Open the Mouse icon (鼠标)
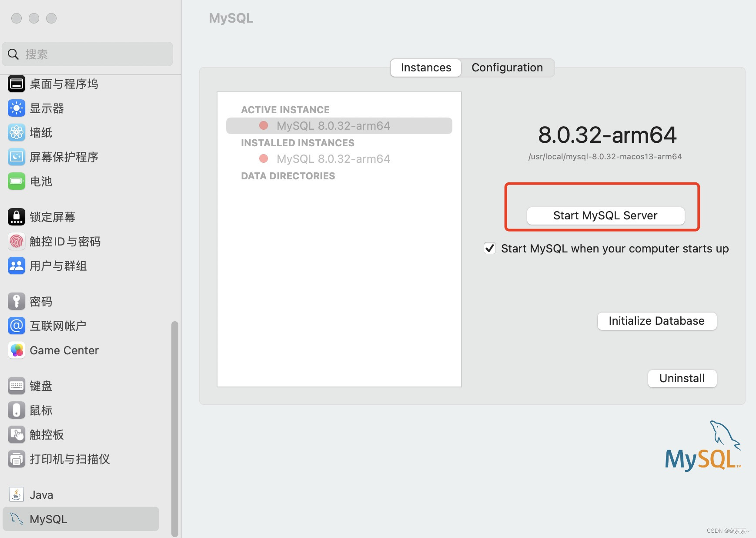 (17, 410)
